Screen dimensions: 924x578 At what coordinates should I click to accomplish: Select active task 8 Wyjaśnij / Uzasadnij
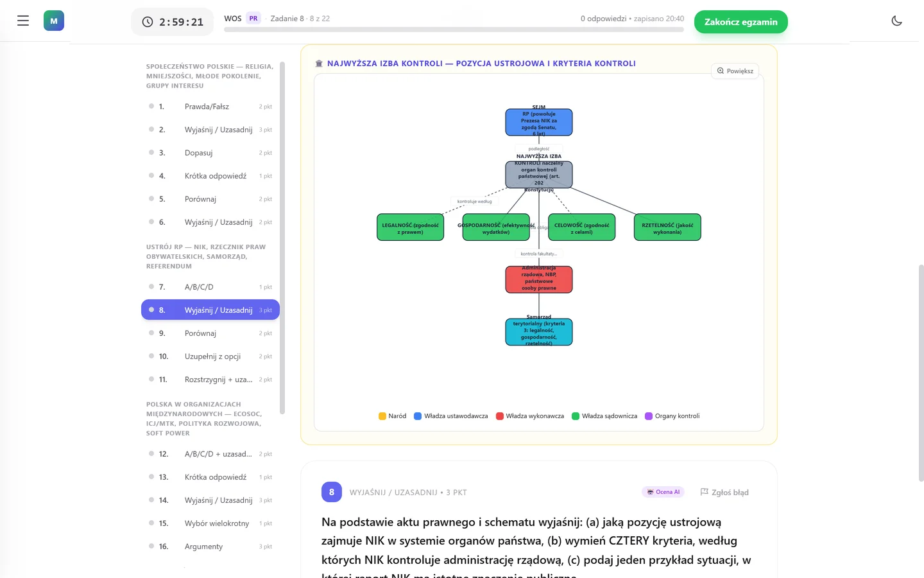[210, 310]
